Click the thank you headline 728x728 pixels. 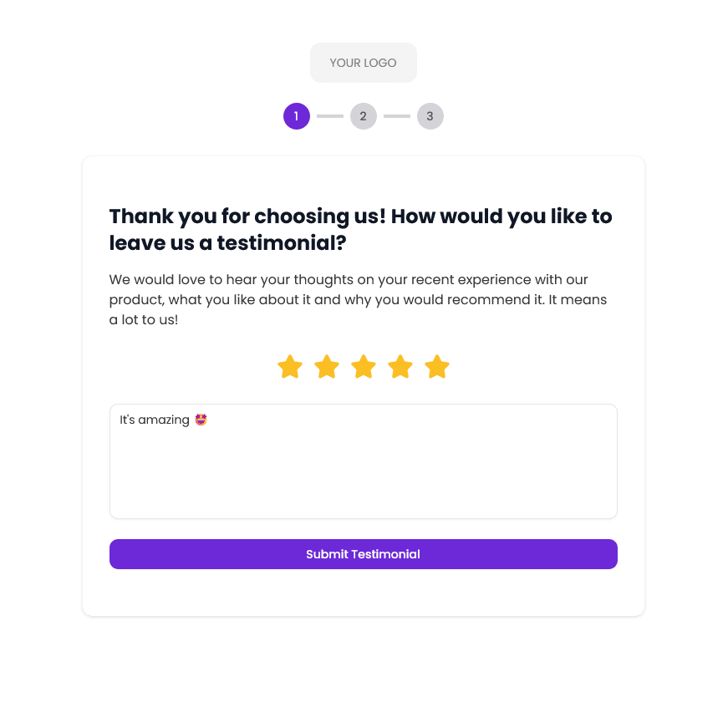click(x=360, y=229)
